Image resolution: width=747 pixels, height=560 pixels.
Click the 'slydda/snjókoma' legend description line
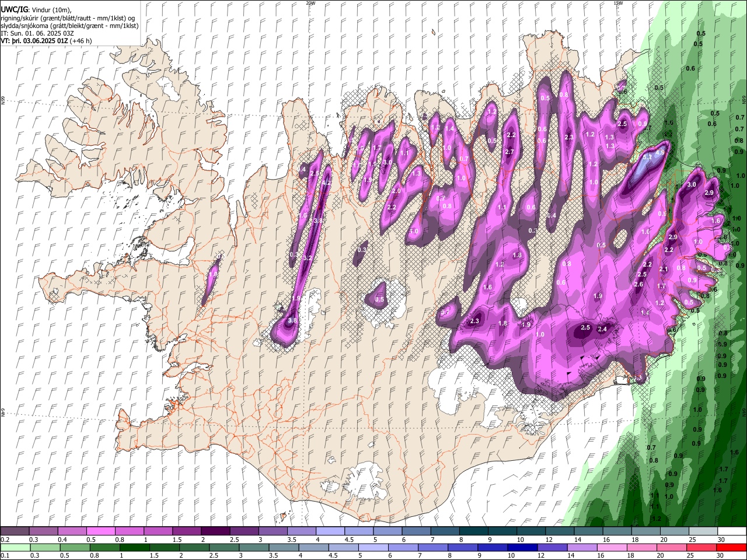[69, 26]
